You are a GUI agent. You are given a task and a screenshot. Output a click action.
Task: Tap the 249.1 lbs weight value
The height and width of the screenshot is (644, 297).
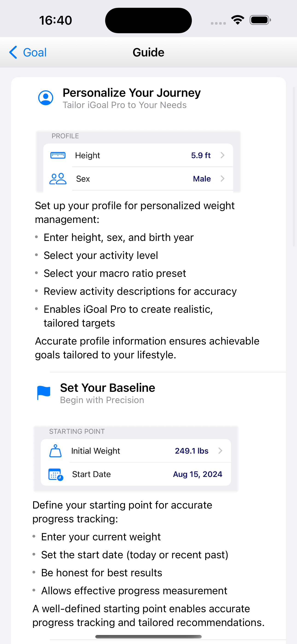[x=192, y=451]
